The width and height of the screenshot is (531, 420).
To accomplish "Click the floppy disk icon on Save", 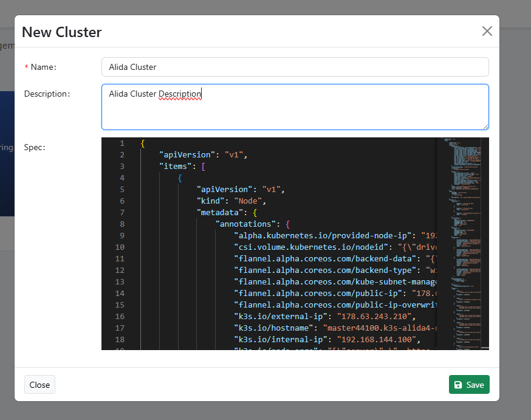I will tap(458, 385).
